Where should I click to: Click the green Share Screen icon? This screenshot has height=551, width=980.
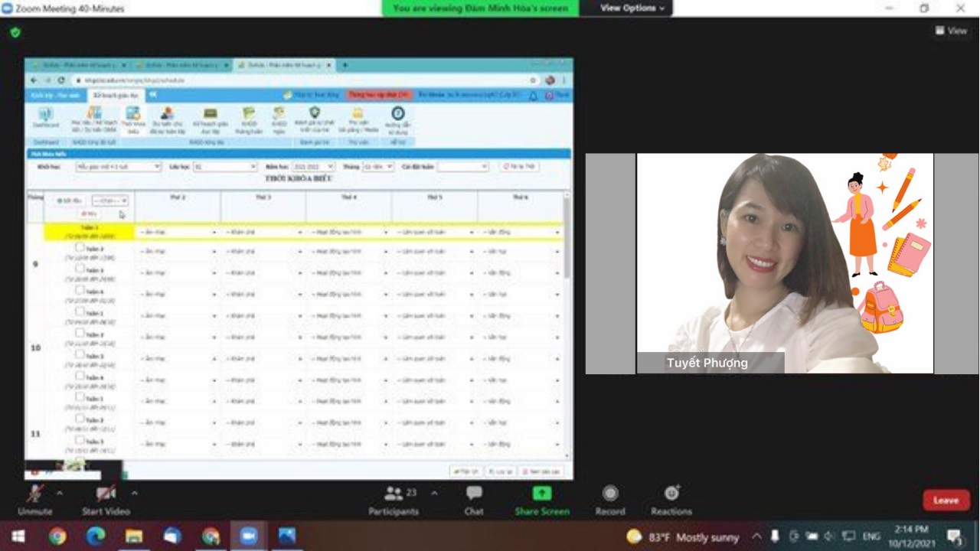542,494
